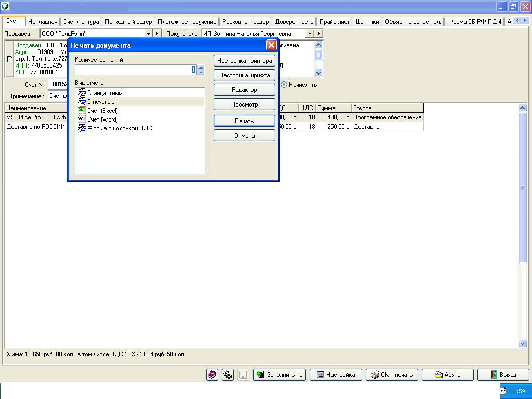The image size is (532, 399).
Task: Select the Начислить radio button
Action: 284,85
